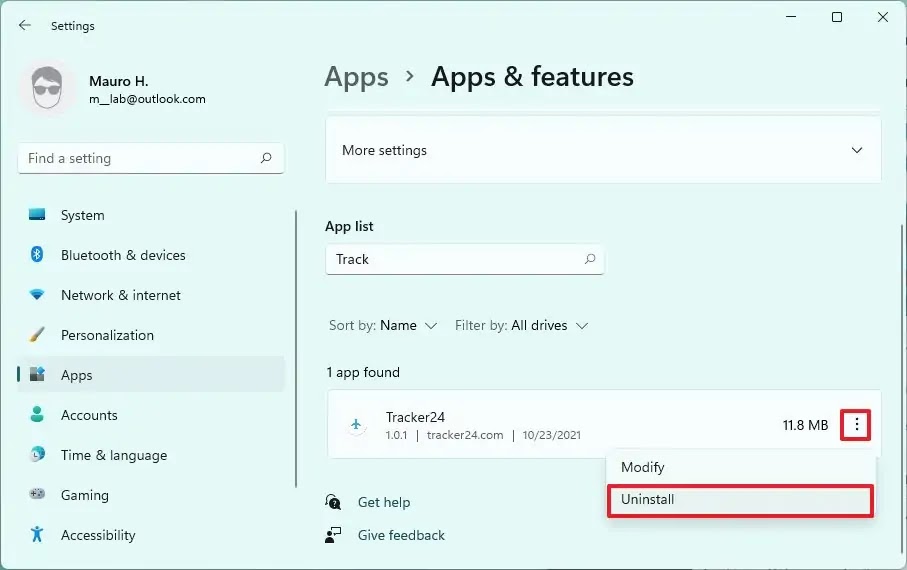Click the Get help headset icon
The width and height of the screenshot is (907, 570).
[333, 502]
